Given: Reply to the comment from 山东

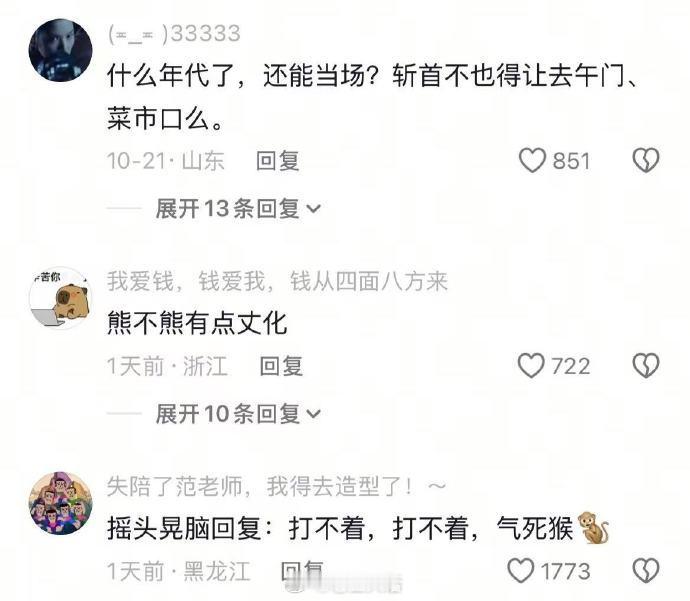Looking at the screenshot, I should [278, 161].
